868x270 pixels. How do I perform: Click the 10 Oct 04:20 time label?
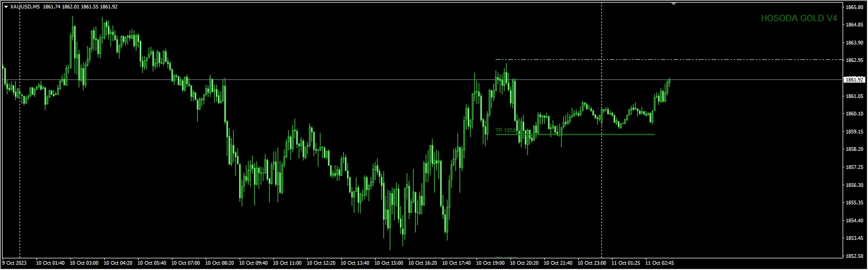tap(118, 263)
